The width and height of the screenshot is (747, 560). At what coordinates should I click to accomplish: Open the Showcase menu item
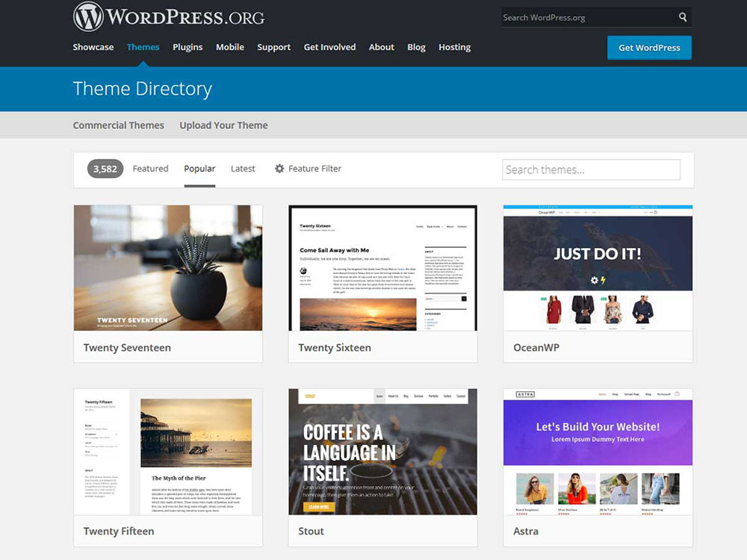(x=93, y=47)
